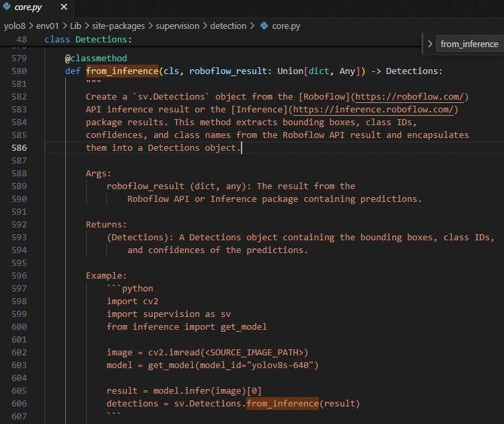
Task: Click the import cv2 line
Action: [x=133, y=302]
